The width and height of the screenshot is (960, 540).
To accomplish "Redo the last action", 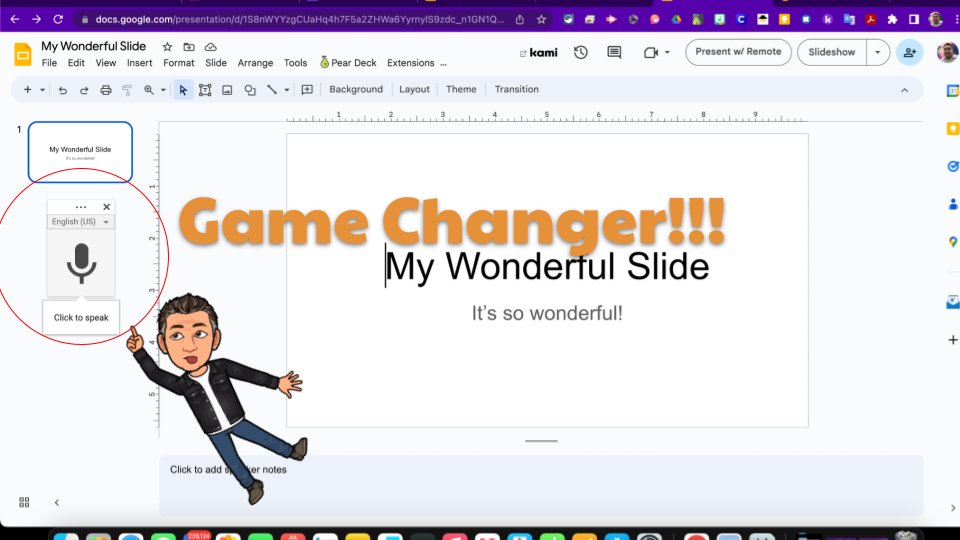I will click(84, 90).
